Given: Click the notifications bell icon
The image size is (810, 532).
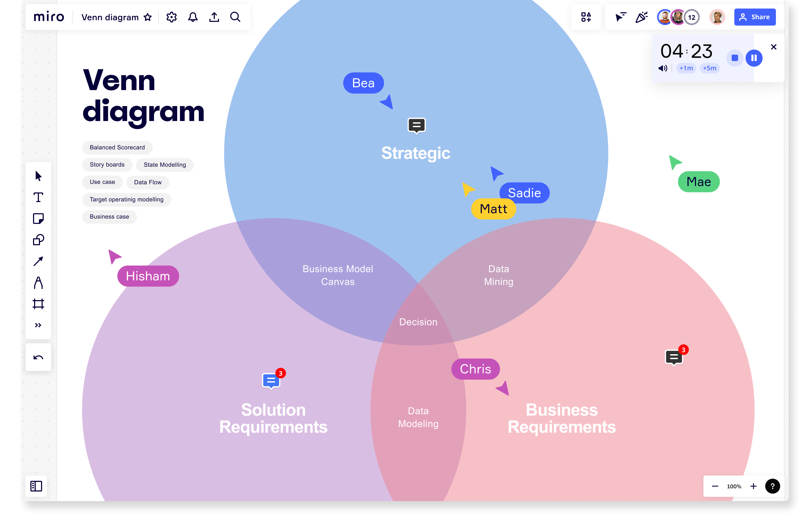Looking at the screenshot, I should [193, 17].
